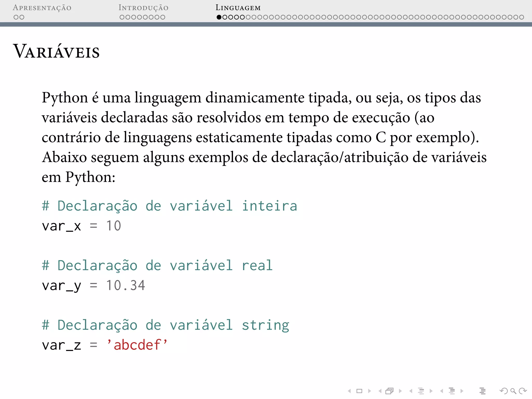Click the Variáveis slide title
Screen dimensions: 532x399
[56, 51]
